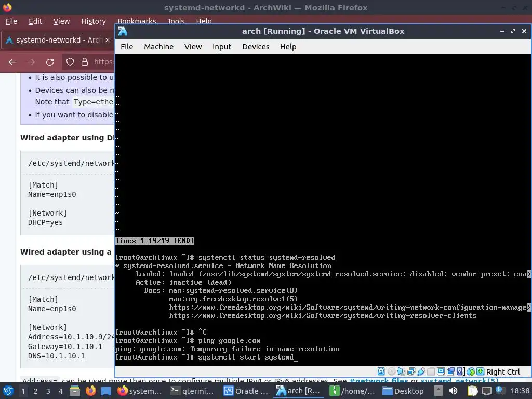The width and height of the screenshot is (532, 399).
Task: Open the Lubuntu start menu icon
Action: pos(8,391)
